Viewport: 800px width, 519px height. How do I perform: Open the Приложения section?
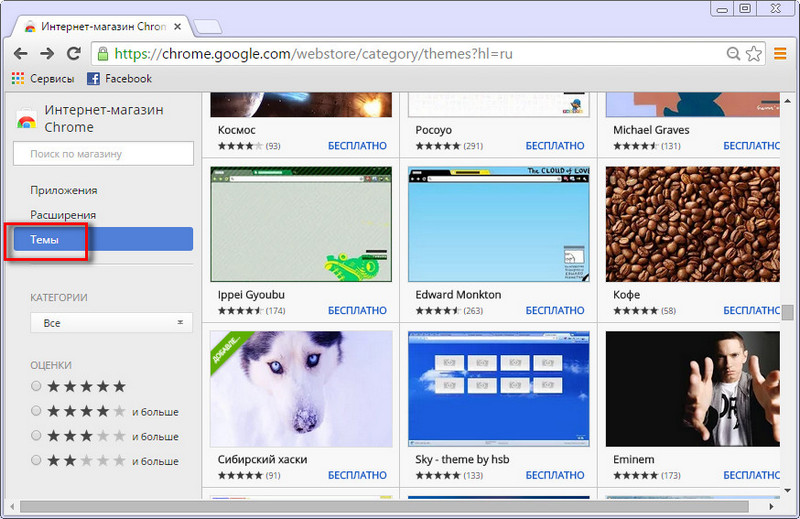pos(64,190)
